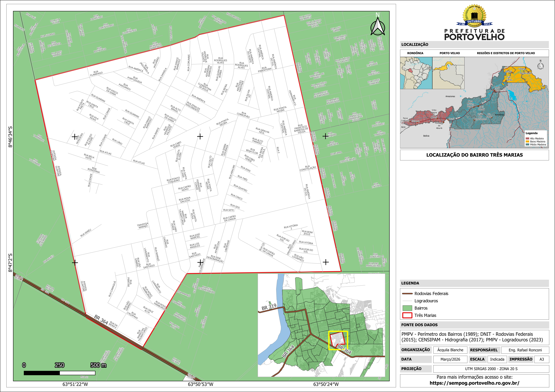Click the Porto Velho municipality locator map
Image resolution: width=555 pixels, height=392 pixels.
point(448,73)
